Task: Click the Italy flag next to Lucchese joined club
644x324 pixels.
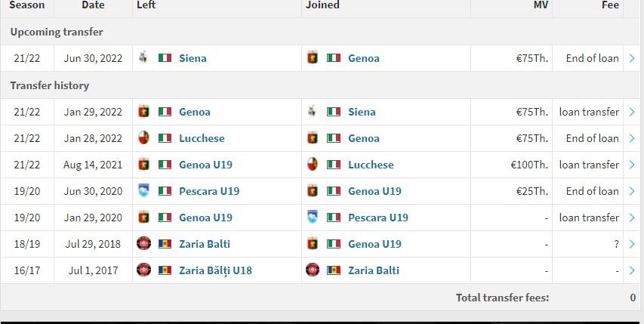Action: [334, 165]
